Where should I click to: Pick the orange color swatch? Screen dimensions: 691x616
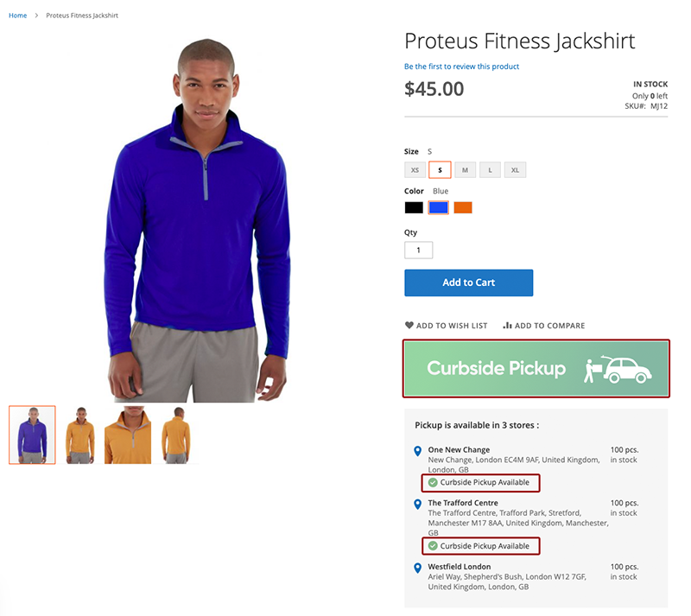(x=463, y=207)
